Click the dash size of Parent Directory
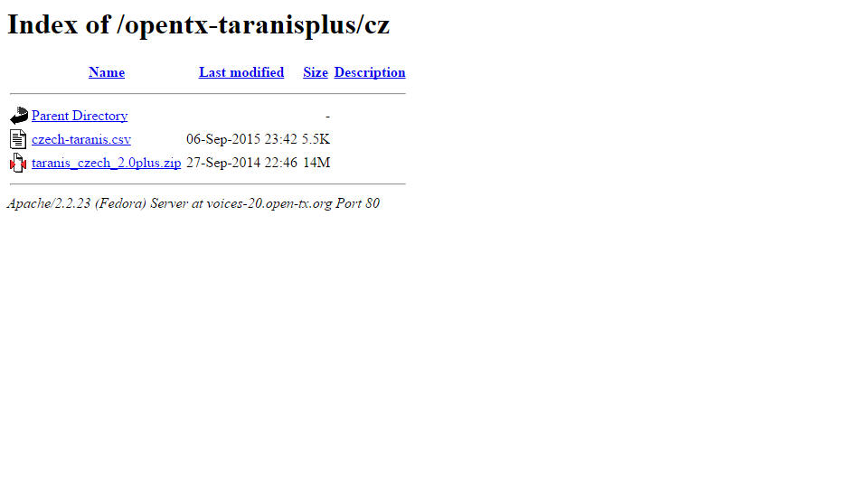The width and height of the screenshot is (868, 488). click(327, 117)
